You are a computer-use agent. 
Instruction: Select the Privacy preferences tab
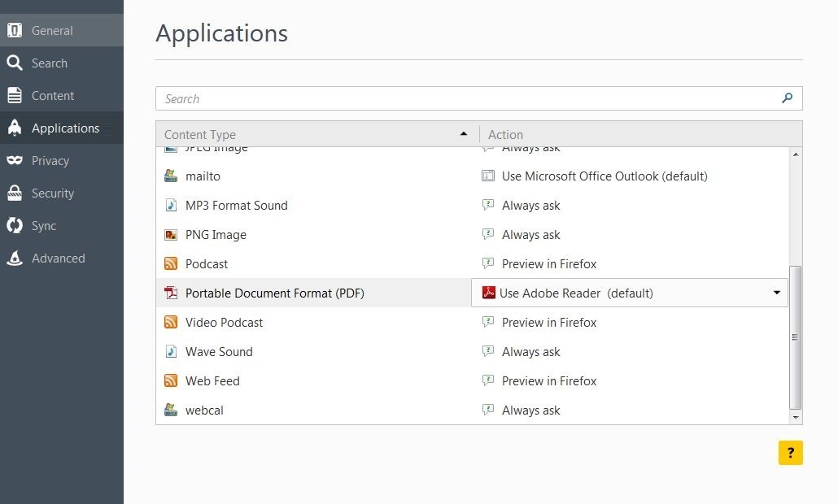pyautogui.click(x=62, y=160)
